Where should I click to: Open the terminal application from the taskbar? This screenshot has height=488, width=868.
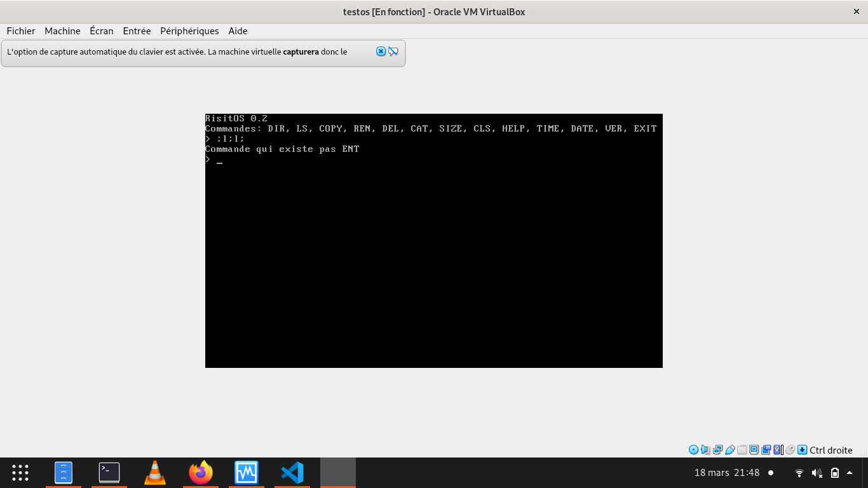(x=109, y=472)
